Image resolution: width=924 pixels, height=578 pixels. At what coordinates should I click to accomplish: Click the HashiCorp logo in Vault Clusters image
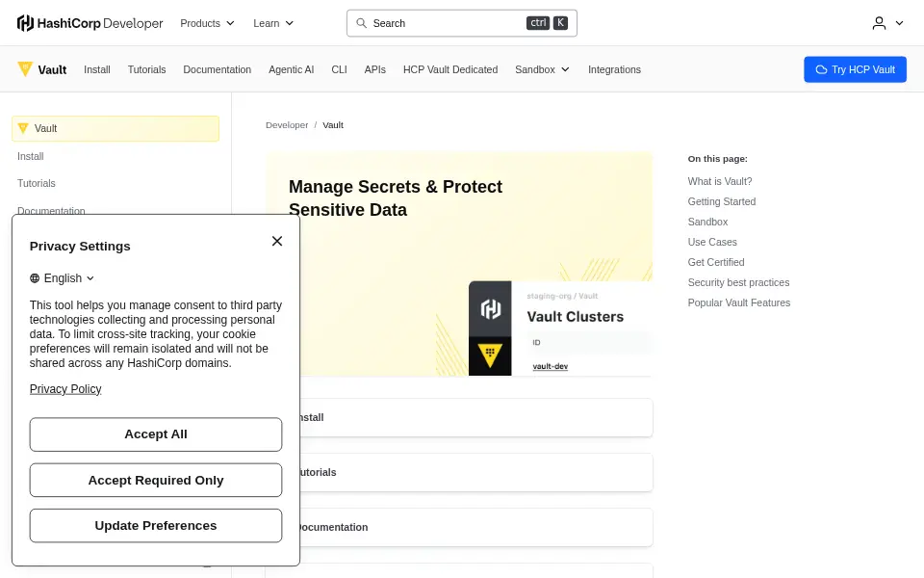coord(490,308)
